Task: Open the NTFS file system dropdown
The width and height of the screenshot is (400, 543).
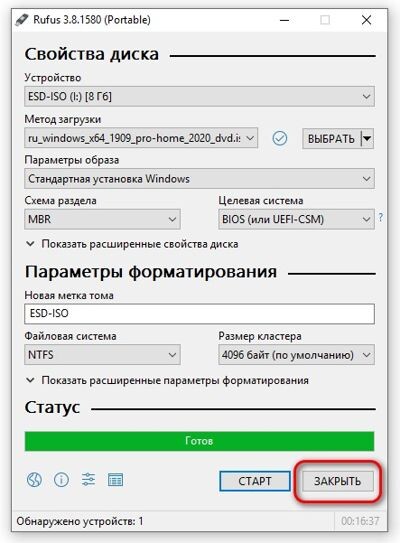Action: 102,355
